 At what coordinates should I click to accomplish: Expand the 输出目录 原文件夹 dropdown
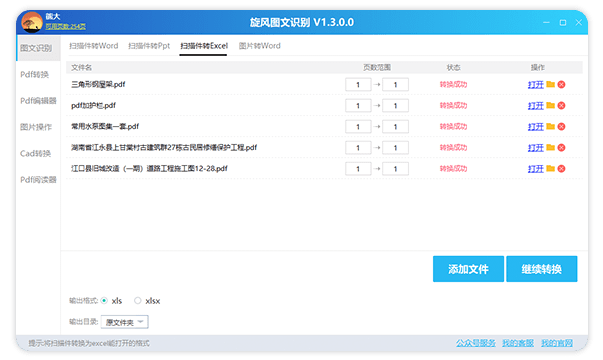[x=125, y=322]
